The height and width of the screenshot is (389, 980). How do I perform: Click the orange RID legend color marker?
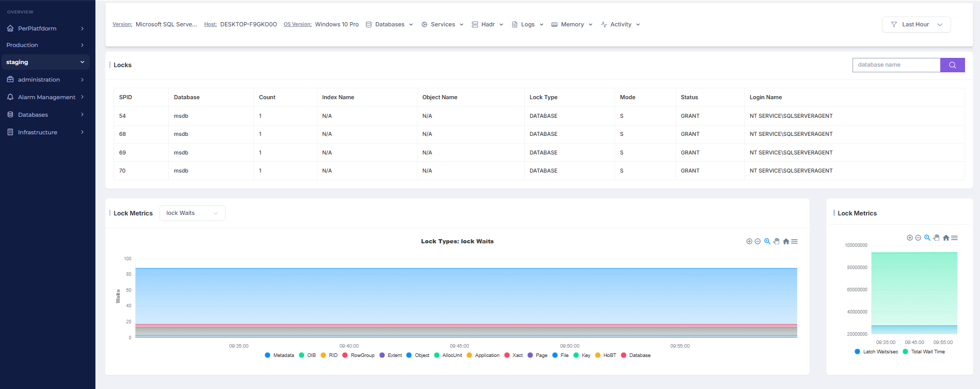point(323,355)
